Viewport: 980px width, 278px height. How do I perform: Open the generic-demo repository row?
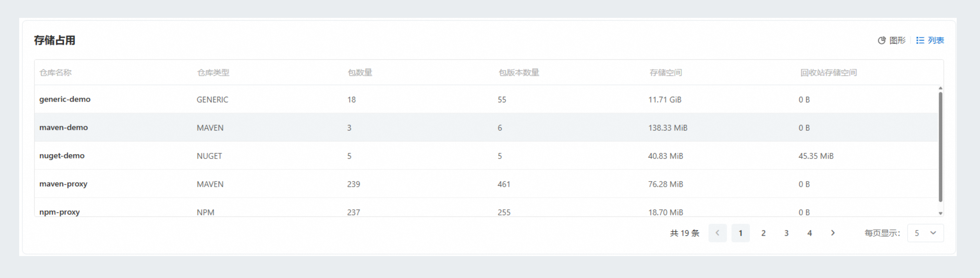point(65,100)
